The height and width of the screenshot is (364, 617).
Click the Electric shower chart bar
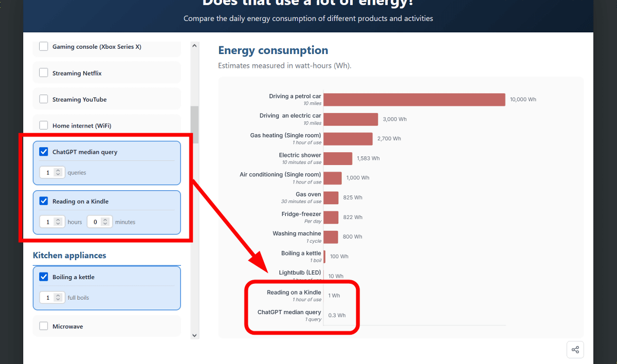[338, 158]
